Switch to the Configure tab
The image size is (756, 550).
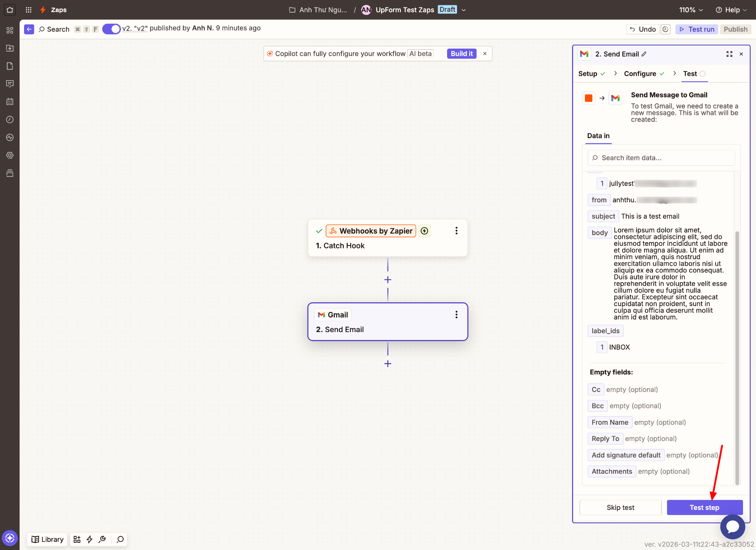click(x=644, y=74)
